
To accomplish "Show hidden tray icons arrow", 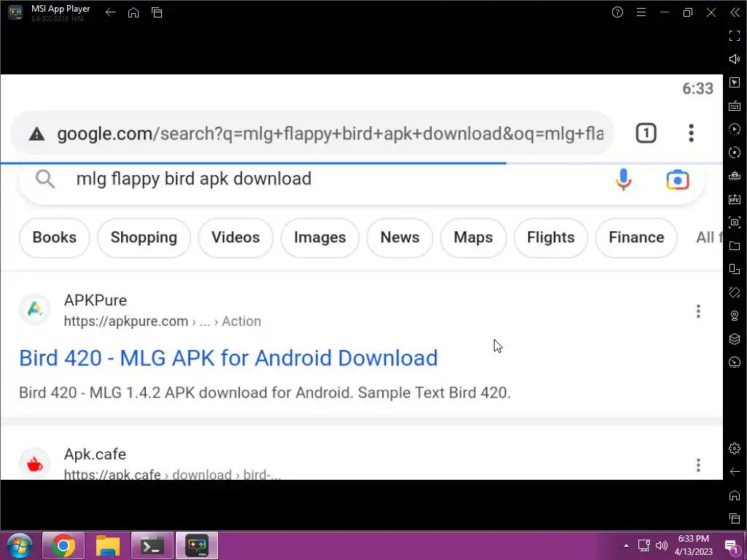I will pos(626,545).
